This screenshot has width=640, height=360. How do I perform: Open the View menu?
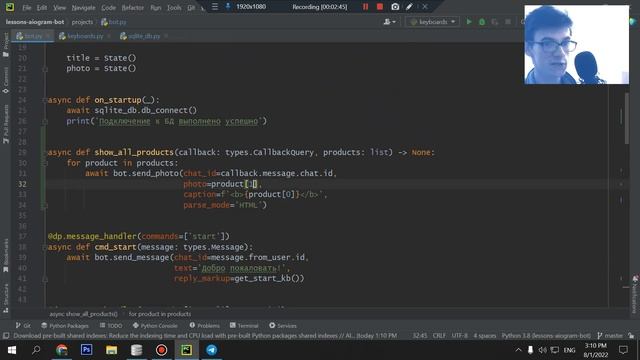[59, 7]
